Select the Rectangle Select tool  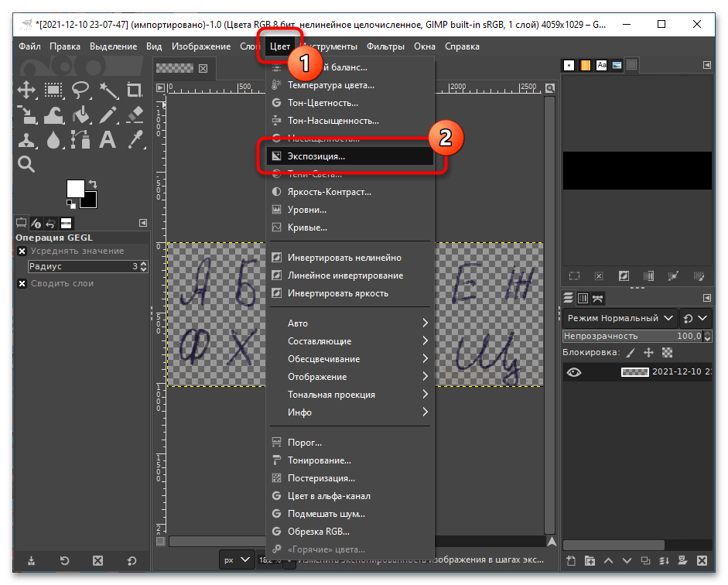tap(53, 90)
